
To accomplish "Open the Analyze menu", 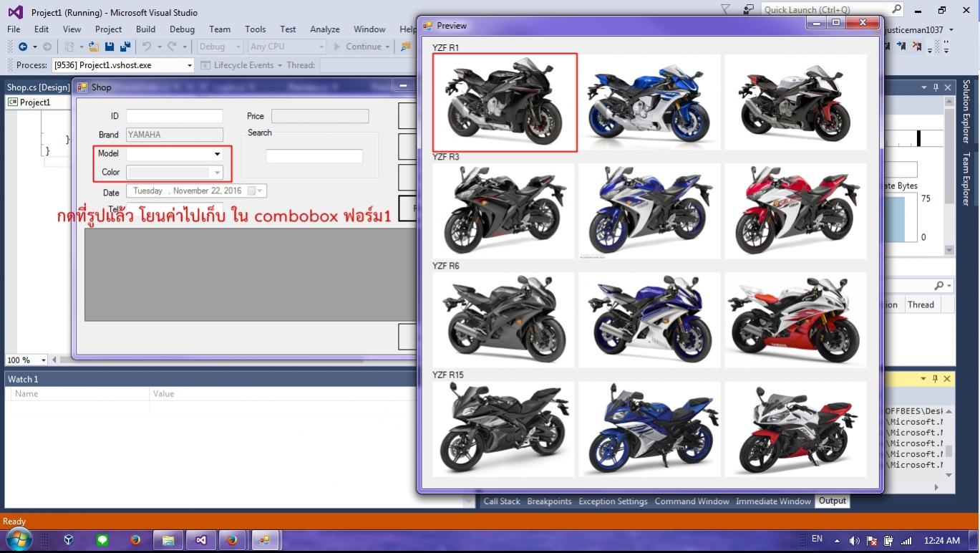I will point(324,29).
